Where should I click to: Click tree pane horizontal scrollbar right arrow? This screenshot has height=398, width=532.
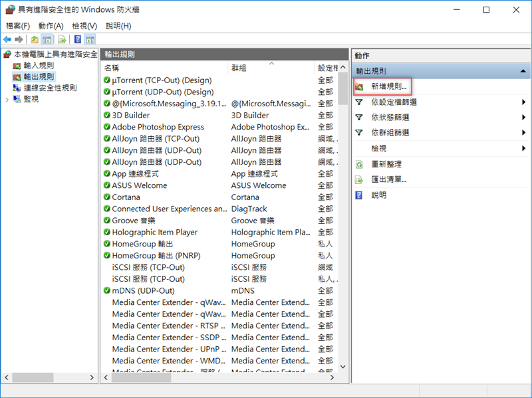[92, 377]
